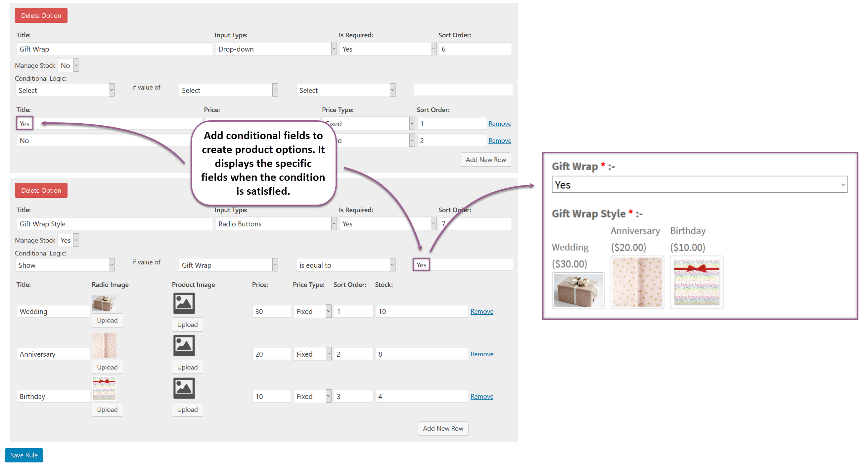Select the Wedding gift box radio image
The height and width of the screenshot is (471, 868).
[x=104, y=302]
